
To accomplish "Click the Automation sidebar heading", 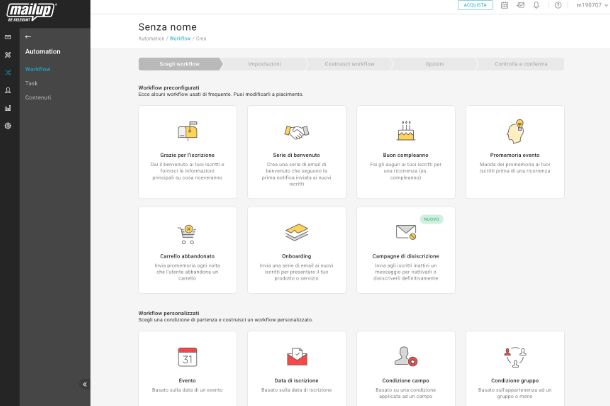I will pos(43,51).
